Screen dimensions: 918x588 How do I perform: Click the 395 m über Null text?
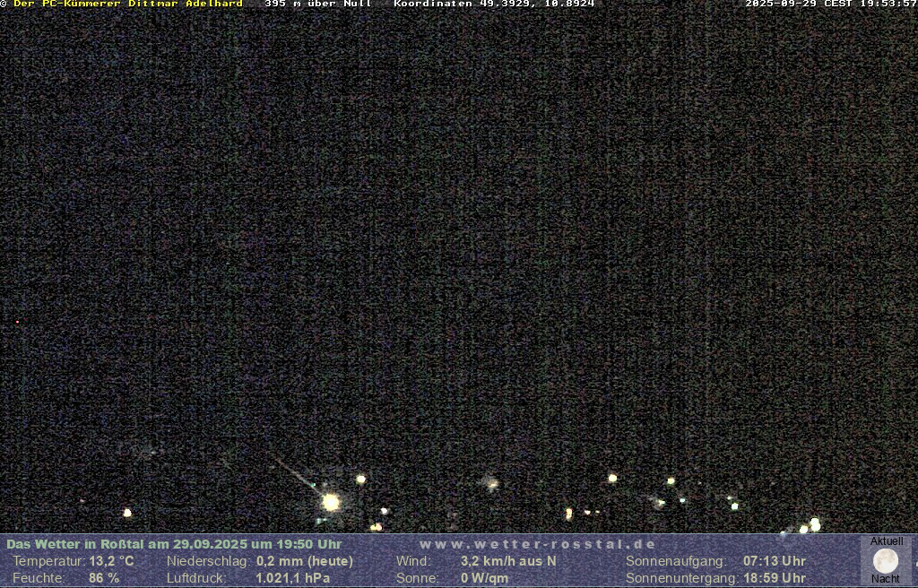(x=318, y=4)
